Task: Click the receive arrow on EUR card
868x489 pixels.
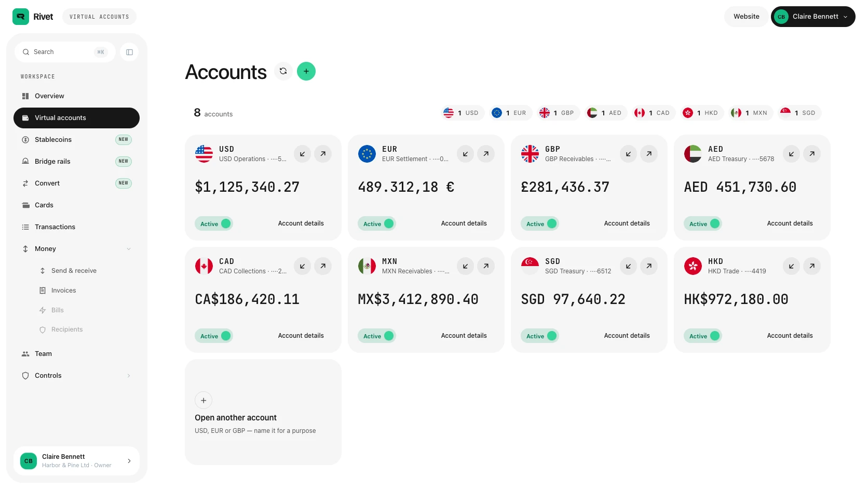Action: [x=466, y=154]
